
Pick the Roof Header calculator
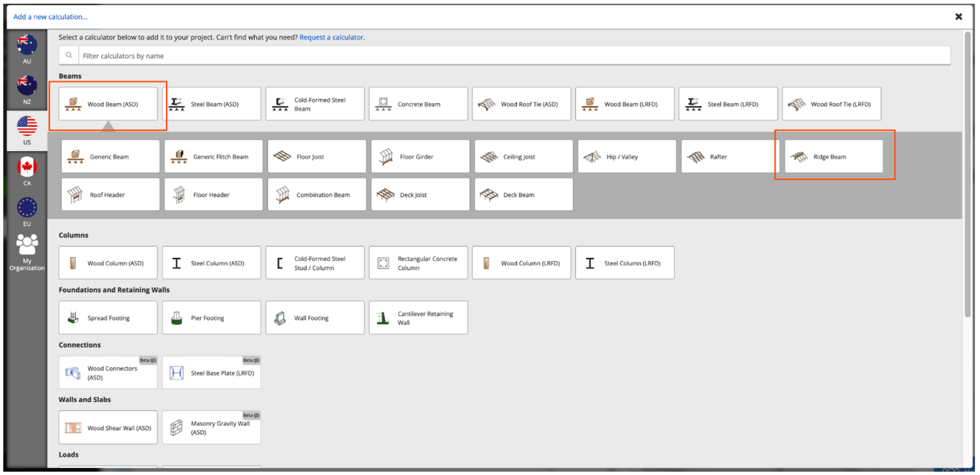[x=111, y=194]
